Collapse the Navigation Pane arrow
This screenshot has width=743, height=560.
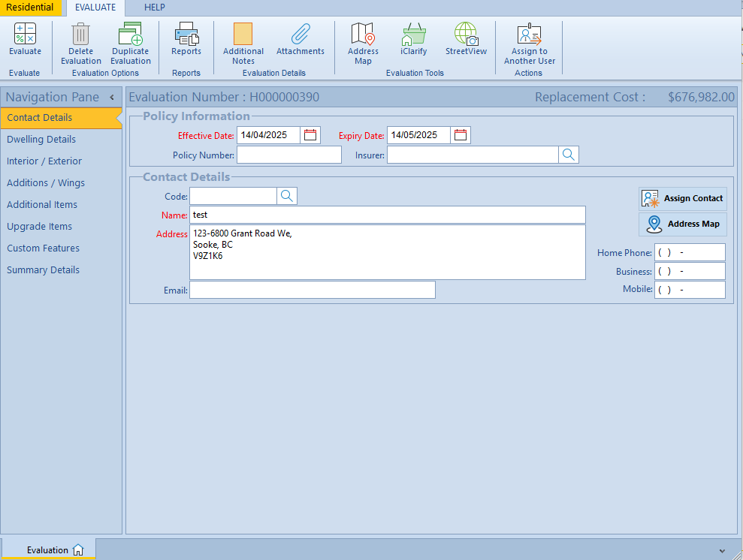coord(112,98)
